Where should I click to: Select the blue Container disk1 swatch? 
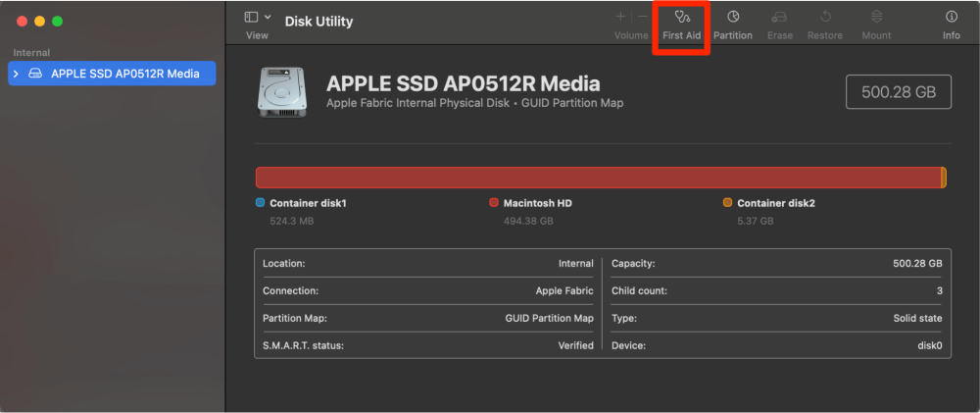click(260, 203)
